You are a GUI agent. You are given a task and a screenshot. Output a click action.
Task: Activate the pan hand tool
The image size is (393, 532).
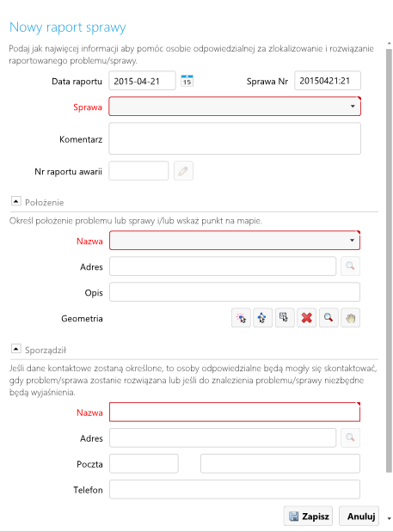coord(350,318)
